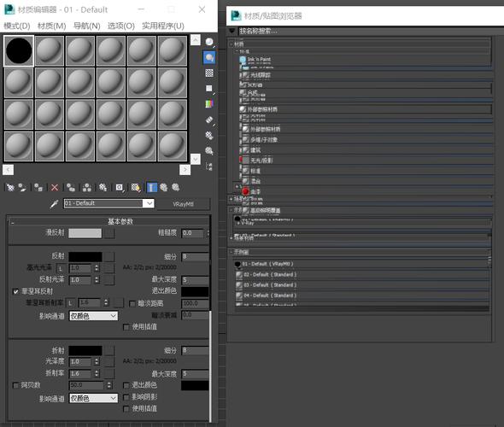This screenshot has height=427, width=504.
Task: Enable 使用插值 under refraction settings
Action: coord(126,409)
